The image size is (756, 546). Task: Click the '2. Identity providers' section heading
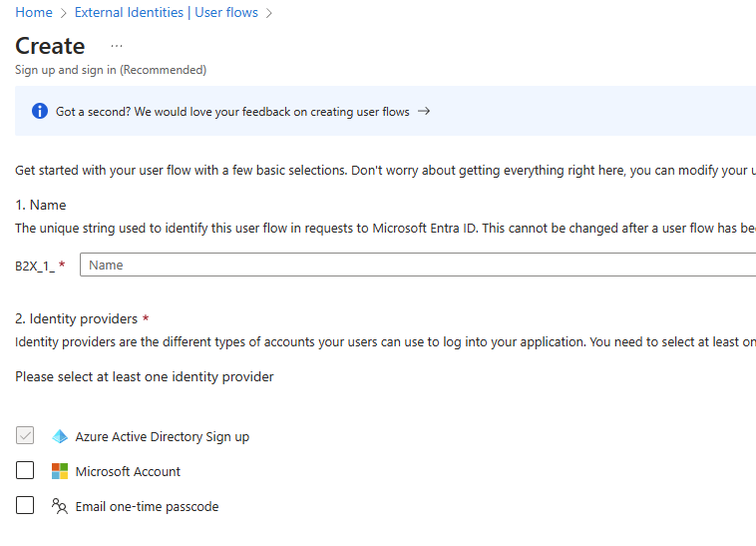tap(76, 318)
